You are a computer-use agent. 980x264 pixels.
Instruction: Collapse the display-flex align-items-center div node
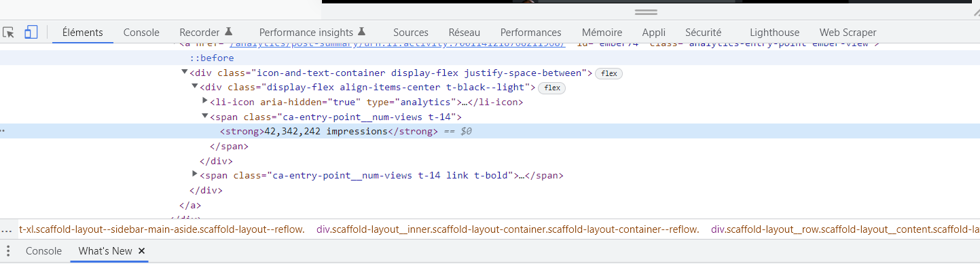pos(195,87)
